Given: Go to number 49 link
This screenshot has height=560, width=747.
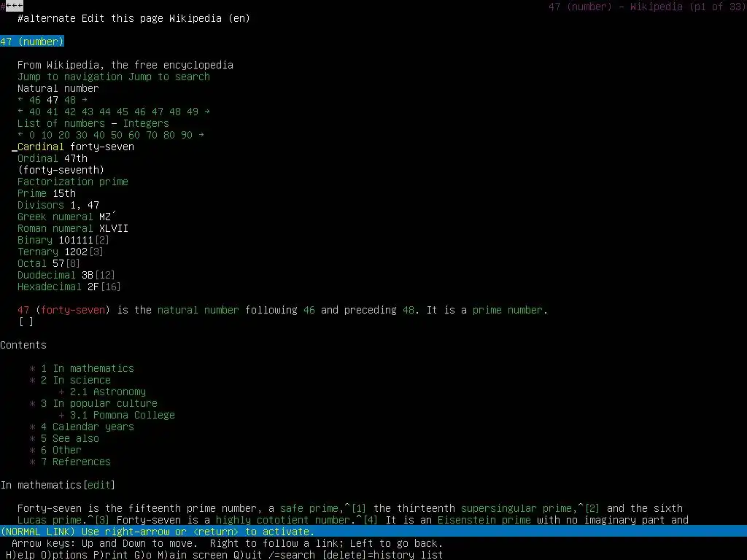Looking at the screenshot, I should [x=193, y=112].
